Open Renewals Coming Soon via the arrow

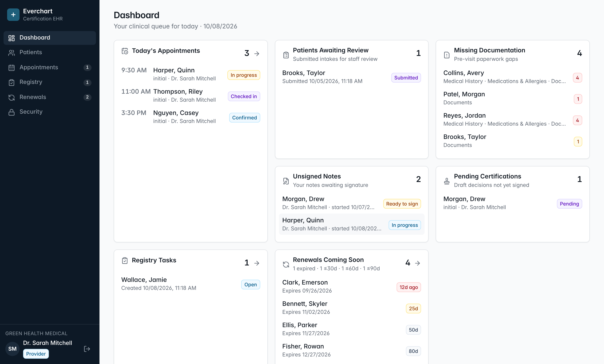417,263
